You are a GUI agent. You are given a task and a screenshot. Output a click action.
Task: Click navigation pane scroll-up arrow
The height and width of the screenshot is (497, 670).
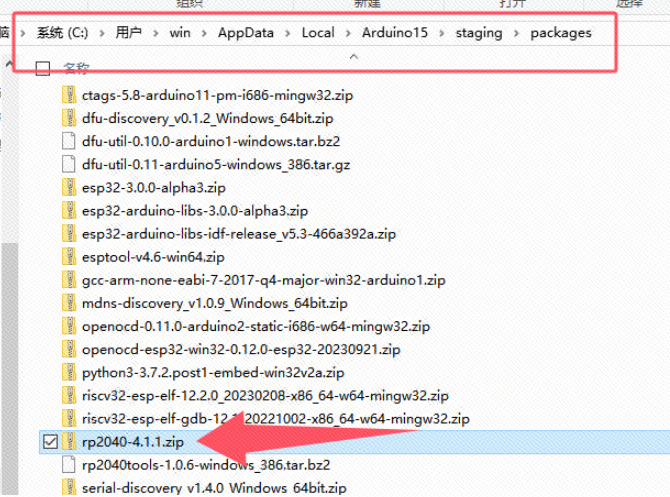click(9, 65)
